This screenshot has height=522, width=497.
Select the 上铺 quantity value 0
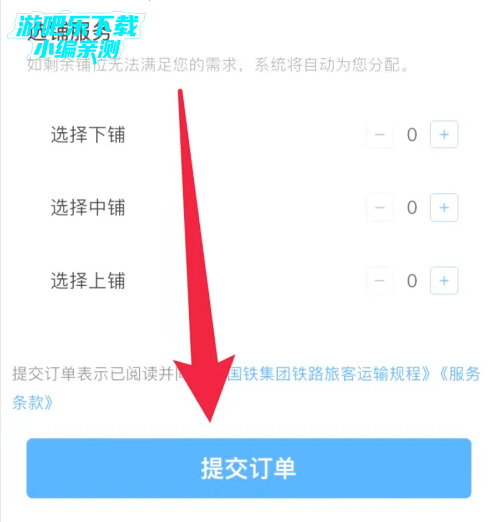point(412,281)
